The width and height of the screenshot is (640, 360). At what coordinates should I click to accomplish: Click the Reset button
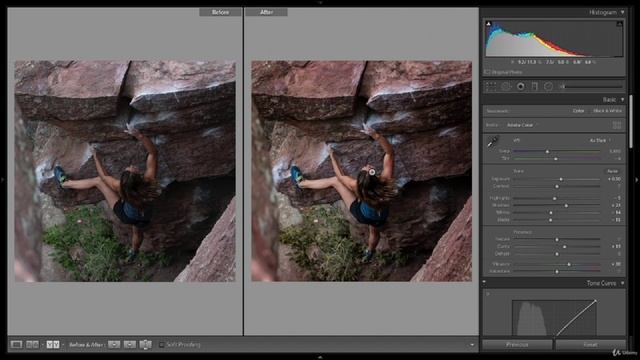[x=590, y=344]
